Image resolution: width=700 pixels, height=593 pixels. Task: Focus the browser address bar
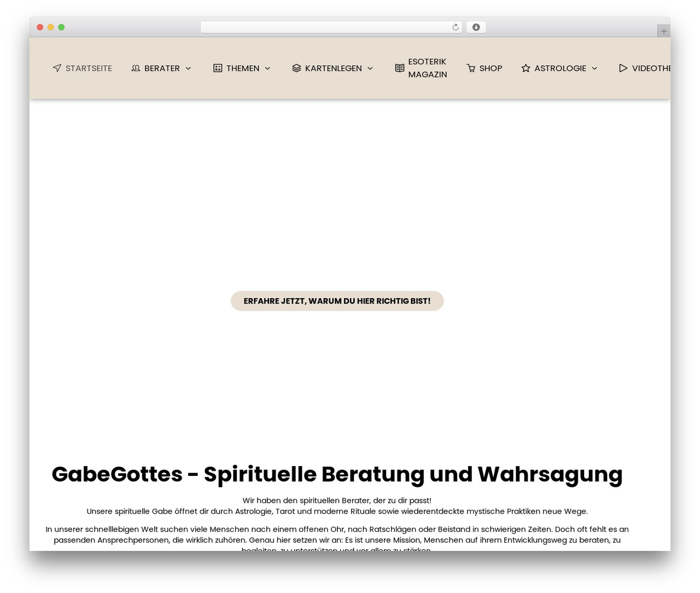click(331, 27)
